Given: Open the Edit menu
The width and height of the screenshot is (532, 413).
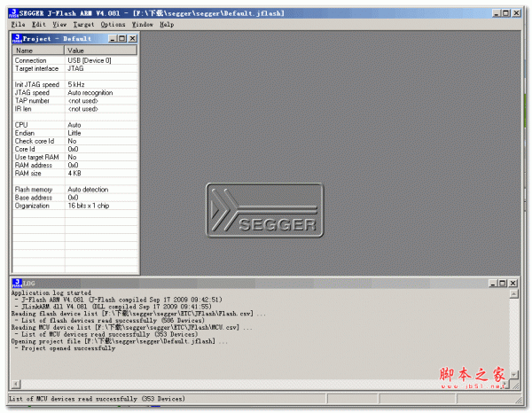Looking at the screenshot, I should (39, 25).
